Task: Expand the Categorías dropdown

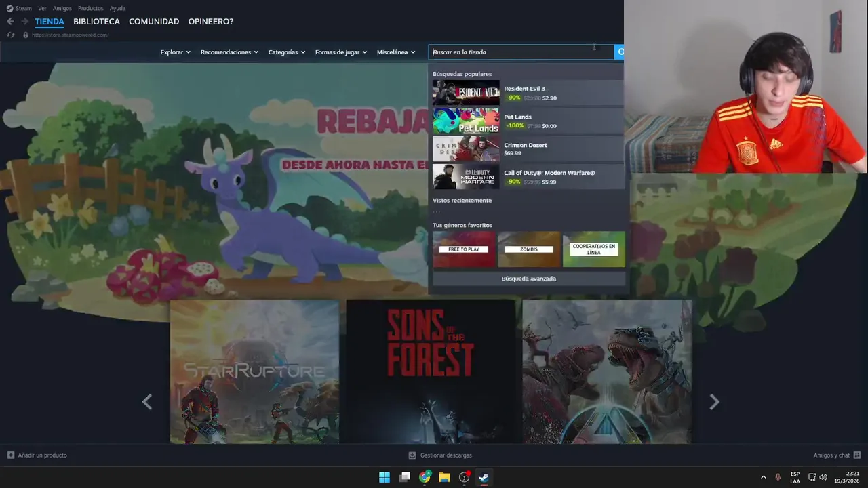Action: [x=286, y=52]
